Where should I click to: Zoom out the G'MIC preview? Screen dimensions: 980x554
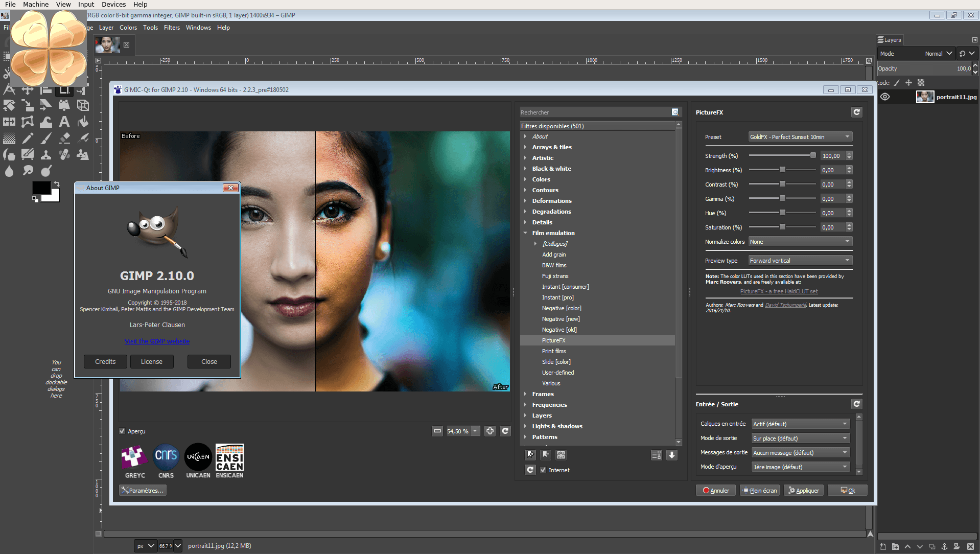tap(437, 431)
